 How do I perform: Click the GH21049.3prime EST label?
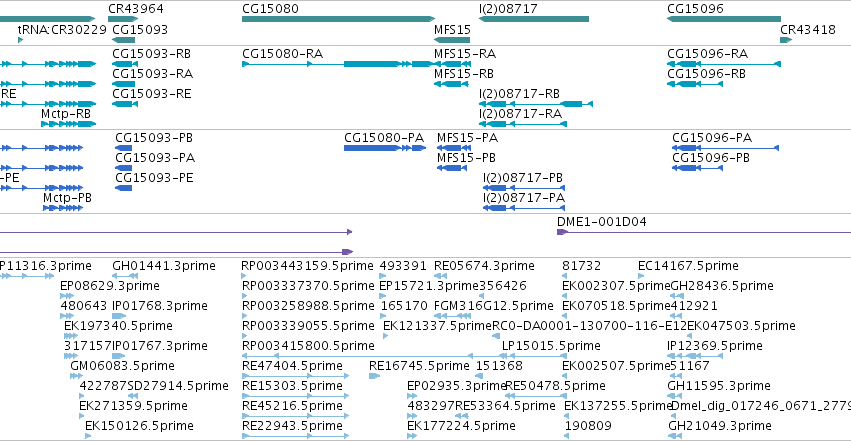(720, 426)
